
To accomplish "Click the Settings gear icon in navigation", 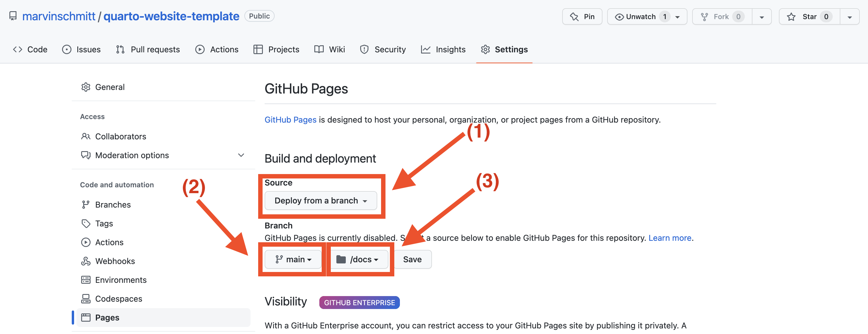I will tap(485, 50).
